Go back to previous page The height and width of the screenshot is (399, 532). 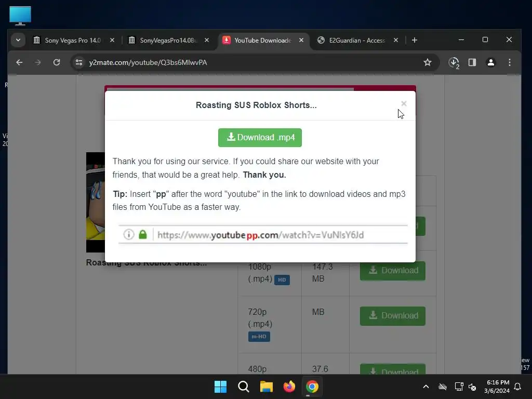tap(19, 62)
